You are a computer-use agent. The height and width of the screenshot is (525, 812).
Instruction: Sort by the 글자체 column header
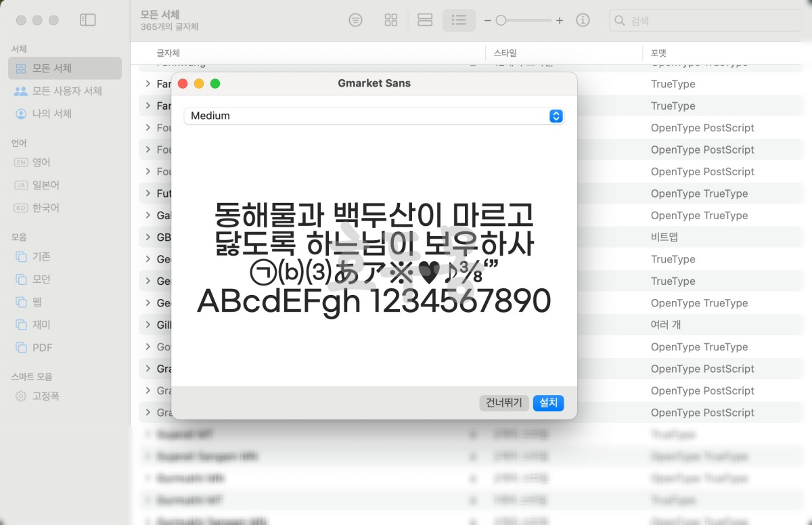[168, 53]
